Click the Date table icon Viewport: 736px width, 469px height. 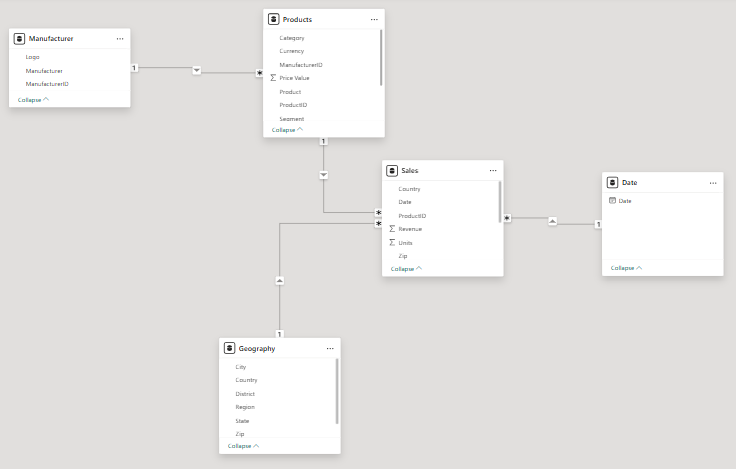pyautogui.click(x=612, y=183)
